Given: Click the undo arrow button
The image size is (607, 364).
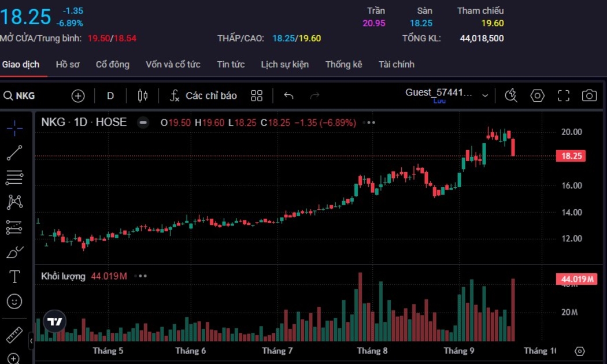Looking at the screenshot, I should click(x=289, y=96).
